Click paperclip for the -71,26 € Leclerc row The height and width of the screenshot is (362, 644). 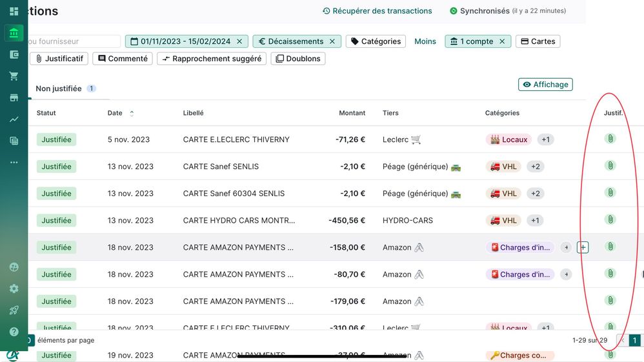click(610, 139)
